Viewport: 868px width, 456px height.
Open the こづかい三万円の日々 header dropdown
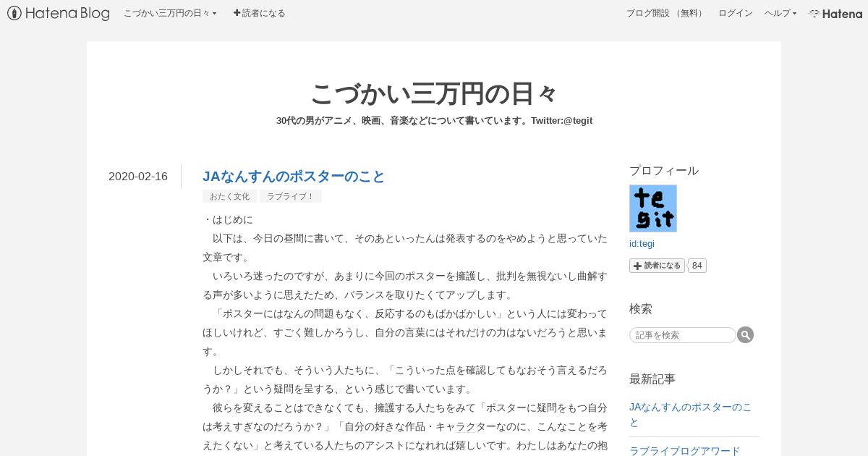[170, 13]
